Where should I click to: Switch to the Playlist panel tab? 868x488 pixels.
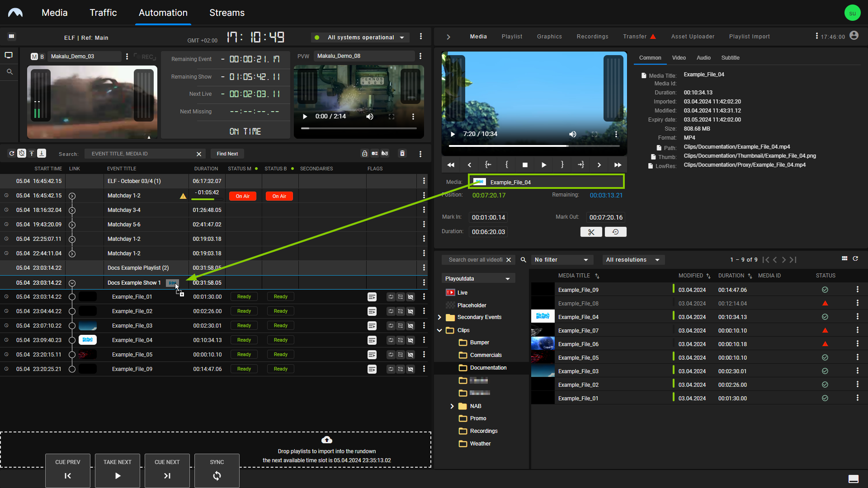(x=511, y=36)
